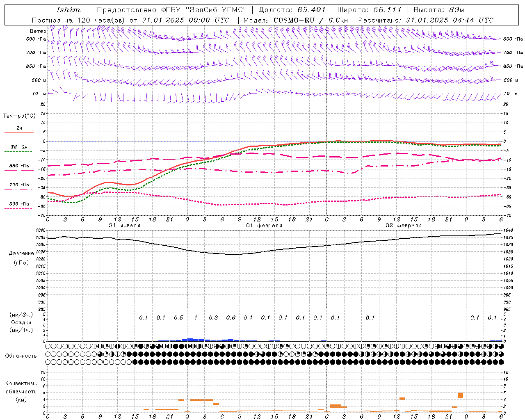The width and height of the screenshot is (525, 420).
Task: Click the "Облачность" cloudiness row label
Action: [21, 356]
